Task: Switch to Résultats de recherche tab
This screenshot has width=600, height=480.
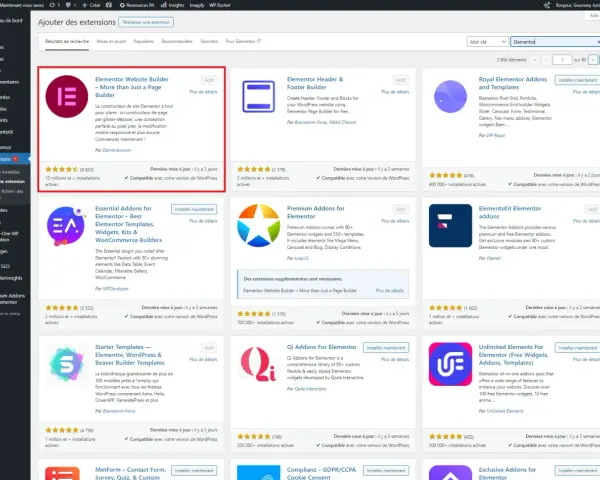Action: (67, 41)
